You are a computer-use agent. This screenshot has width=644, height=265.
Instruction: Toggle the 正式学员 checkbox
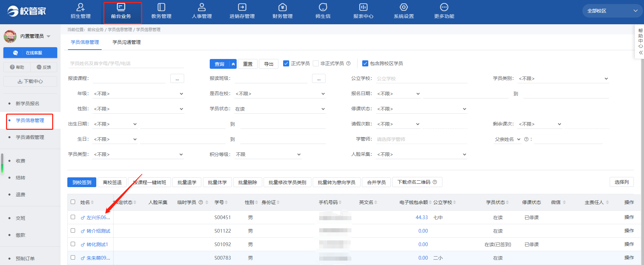[286, 63]
